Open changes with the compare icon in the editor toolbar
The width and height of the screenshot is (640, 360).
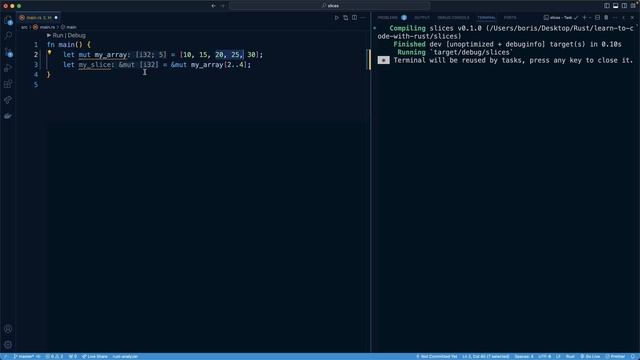click(346, 18)
